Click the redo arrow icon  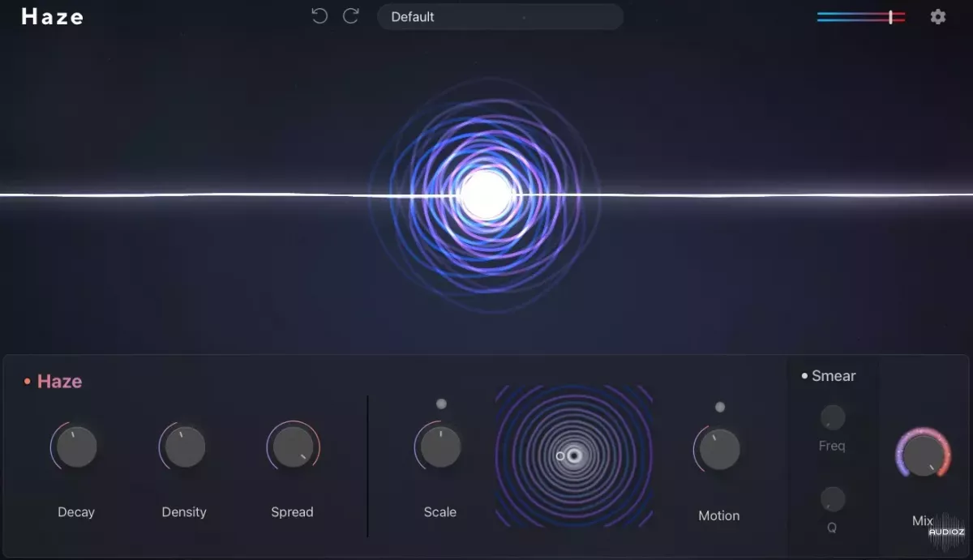[350, 16]
